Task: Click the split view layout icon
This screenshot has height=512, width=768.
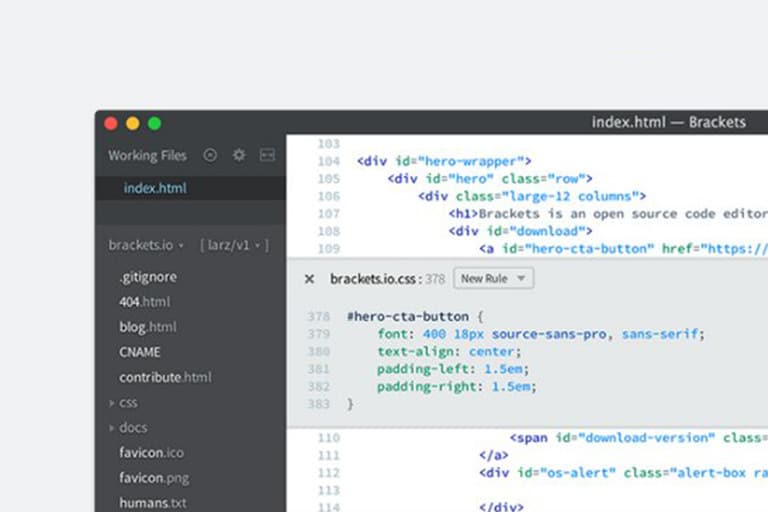Action: coord(267,155)
